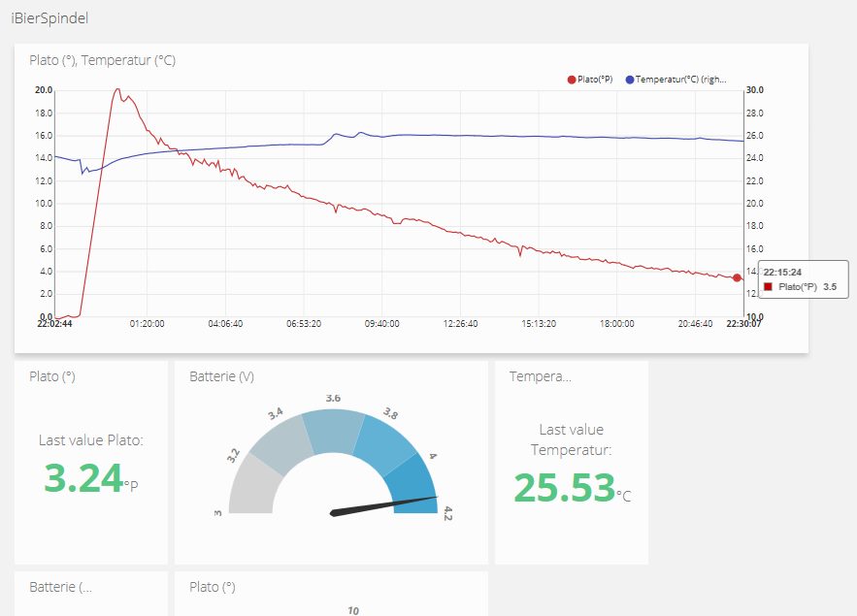The image size is (857, 616).
Task: Select the truncated 'Batterie (...' widget at bottom
Action: coord(60,587)
